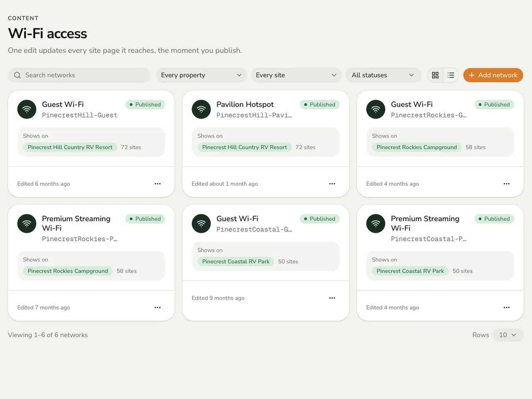
Task: Click the Pinecrest Coastal RV Park tag under PinecrestCoastal-P…
Action: click(x=410, y=271)
